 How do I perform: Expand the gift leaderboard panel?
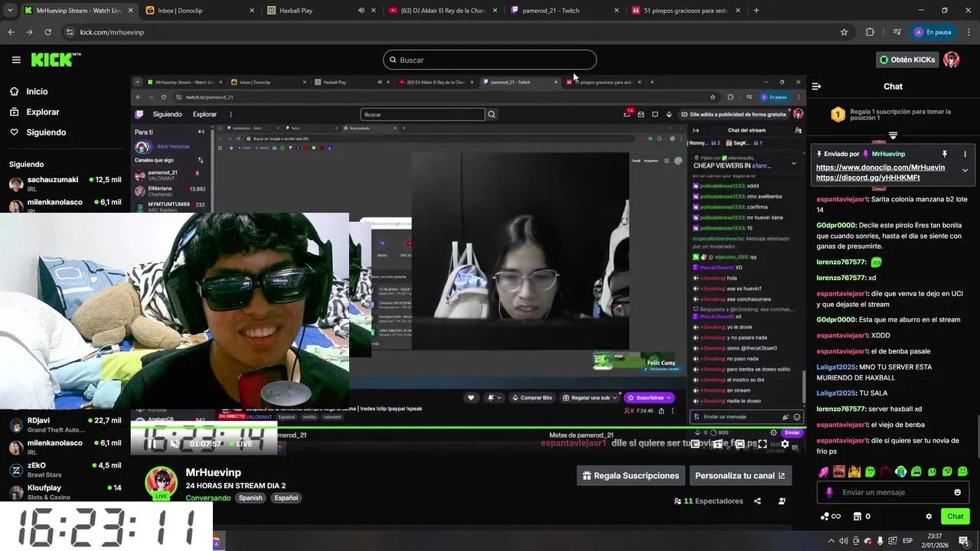pyautogui.click(x=893, y=135)
